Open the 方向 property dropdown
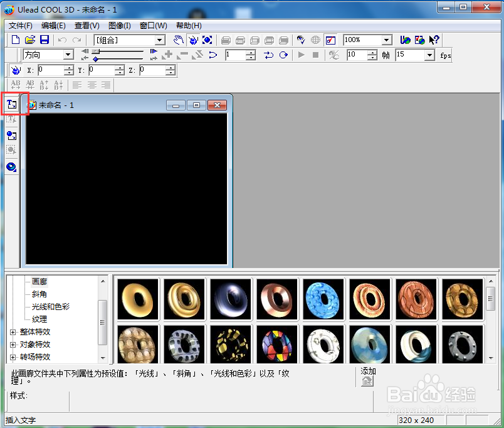Viewport: 504px width, 428px height. tap(68, 55)
